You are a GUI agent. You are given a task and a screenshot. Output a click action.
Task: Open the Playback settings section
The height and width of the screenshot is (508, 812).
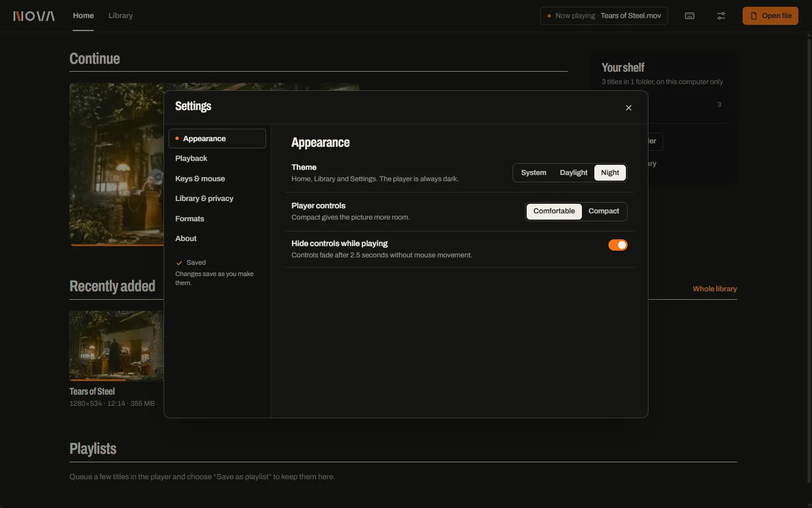pyautogui.click(x=217, y=159)
